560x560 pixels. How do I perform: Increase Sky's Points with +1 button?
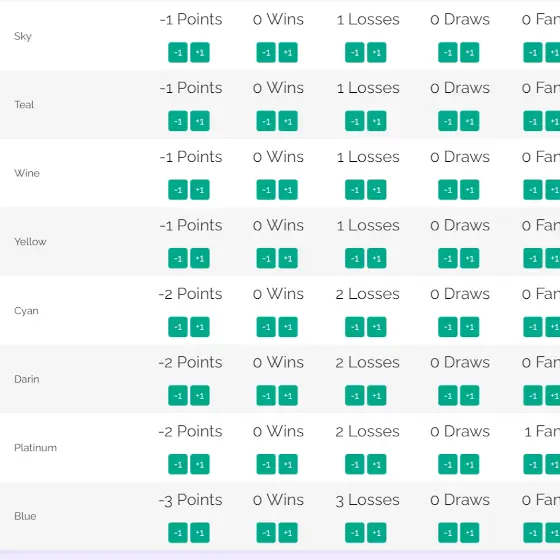(x=200, y=52)
